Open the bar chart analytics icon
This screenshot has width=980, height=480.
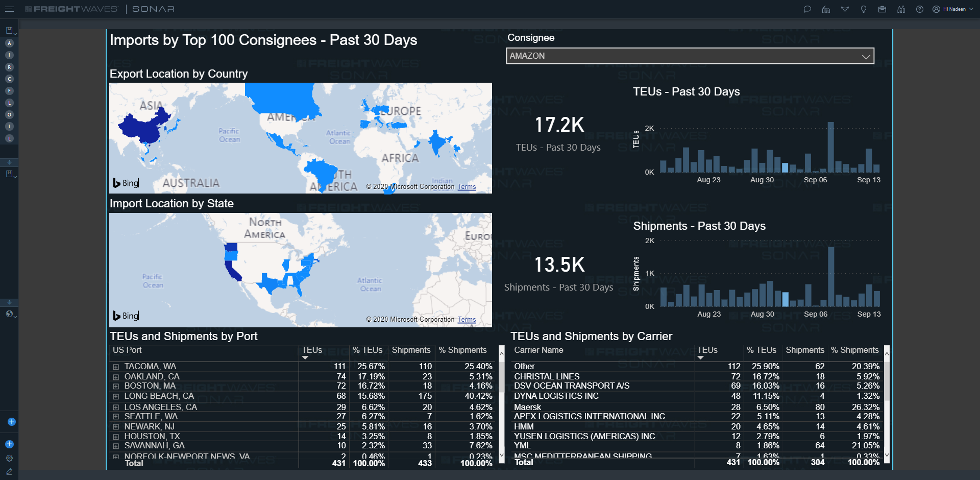[901, 9]
